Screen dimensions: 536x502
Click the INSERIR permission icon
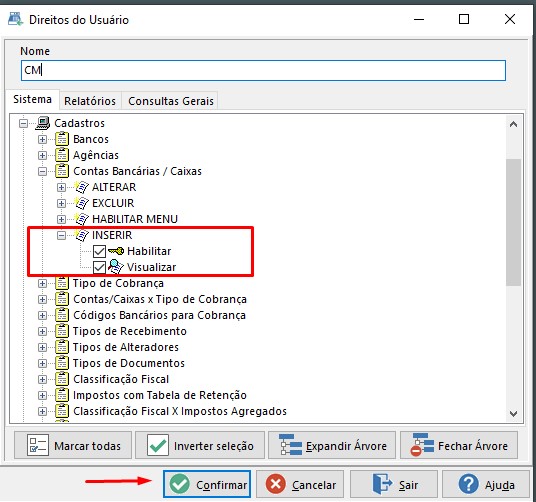[82, 235]
